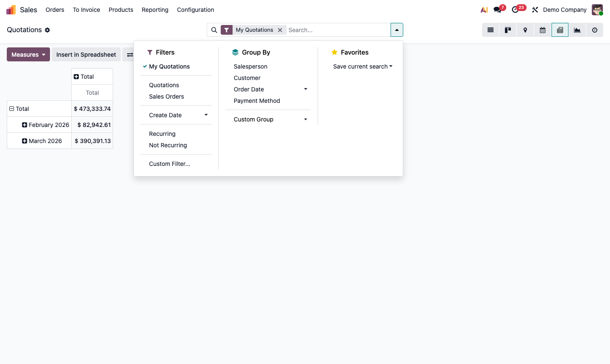The height and width of the screenshot is (364, 610).
Task: Open the messaging inbox with 7 notifications
Action: [x=496, y=9]
